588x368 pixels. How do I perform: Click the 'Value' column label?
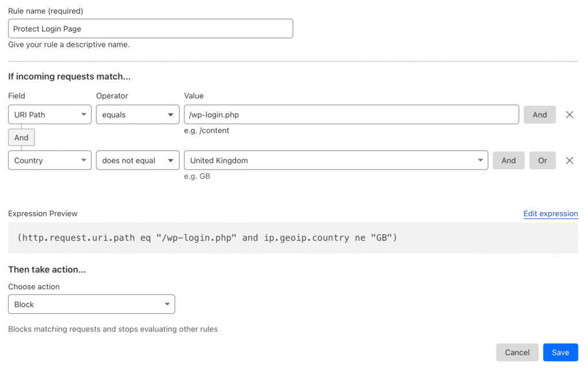click(194, 96)
